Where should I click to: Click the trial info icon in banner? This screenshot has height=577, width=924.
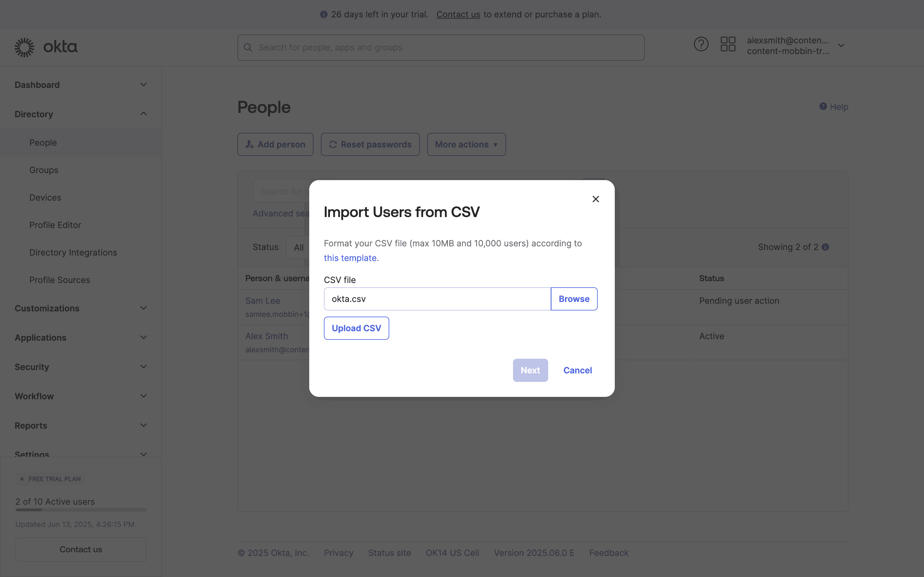click(324, 15)
